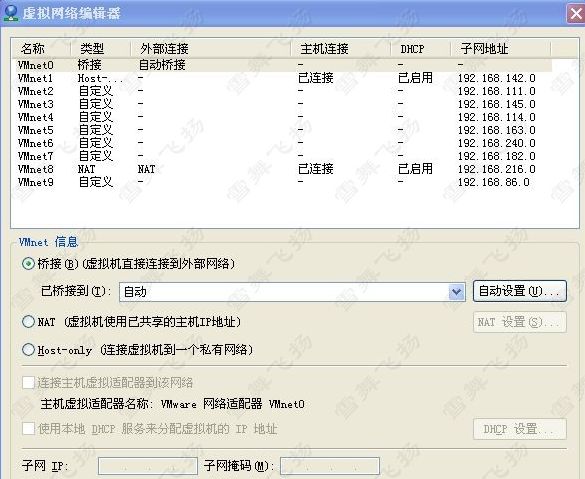585x479 pixels.
Task: Click subnet address 192.168.145.0
Action: pyautogui.click(x=497, y=104)
